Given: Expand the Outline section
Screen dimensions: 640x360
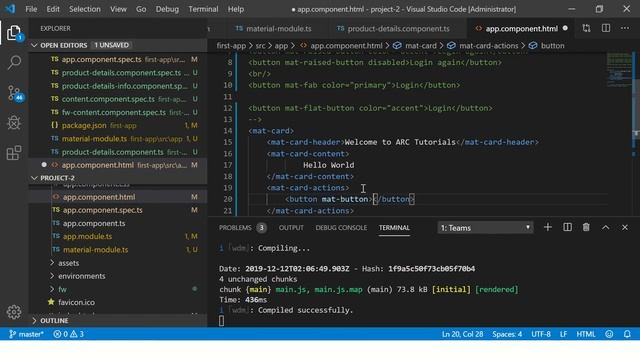Looking at the screenshot, I should pos(34,321).
